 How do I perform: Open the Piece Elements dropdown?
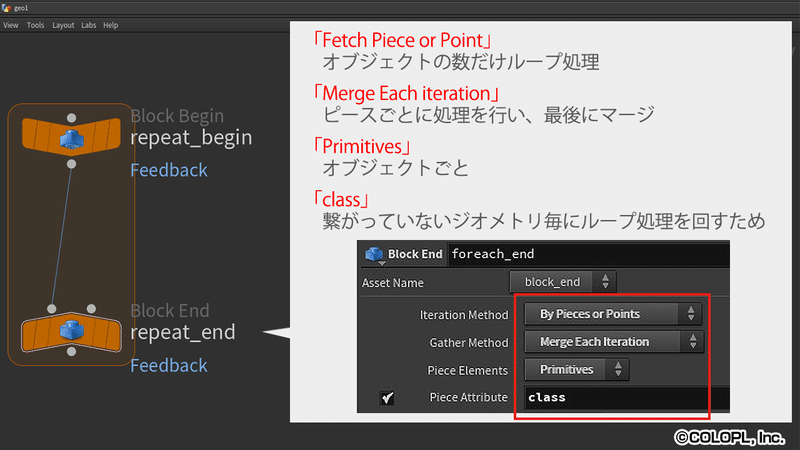pos(577,369)
